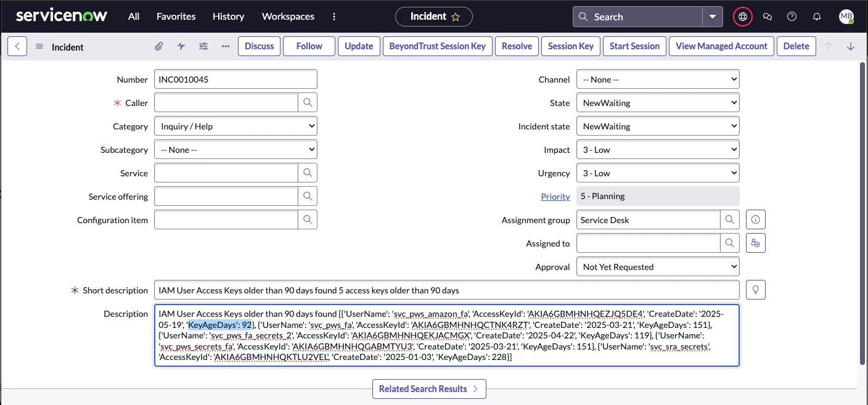Click the personalize form settings icon
Viewport: 868px width, 405px height.
203,46
